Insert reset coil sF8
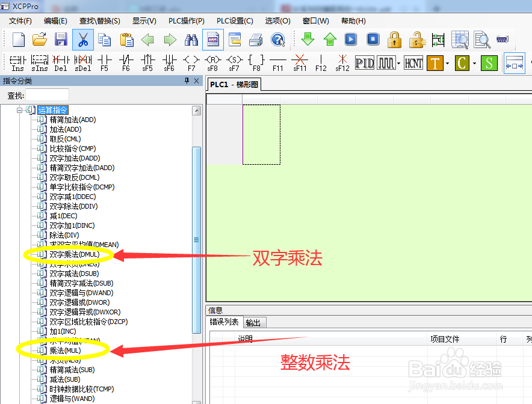The width and height of the screenshot is (532, 404). (212, 63)
